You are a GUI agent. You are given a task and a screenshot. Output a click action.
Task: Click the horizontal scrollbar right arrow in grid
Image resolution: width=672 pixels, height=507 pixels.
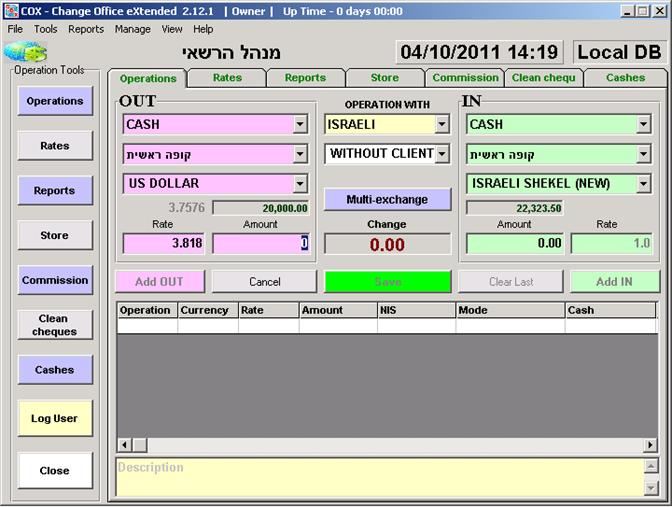(650, 444)
